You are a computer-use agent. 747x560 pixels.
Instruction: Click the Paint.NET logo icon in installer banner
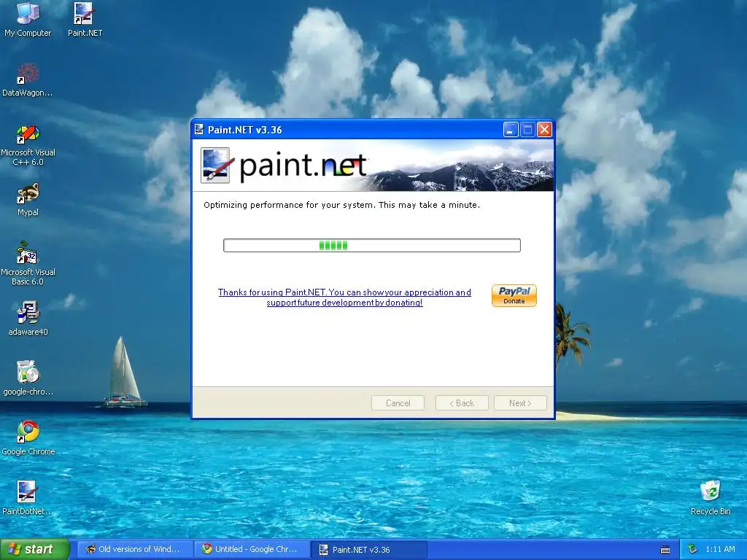point(216,166)
